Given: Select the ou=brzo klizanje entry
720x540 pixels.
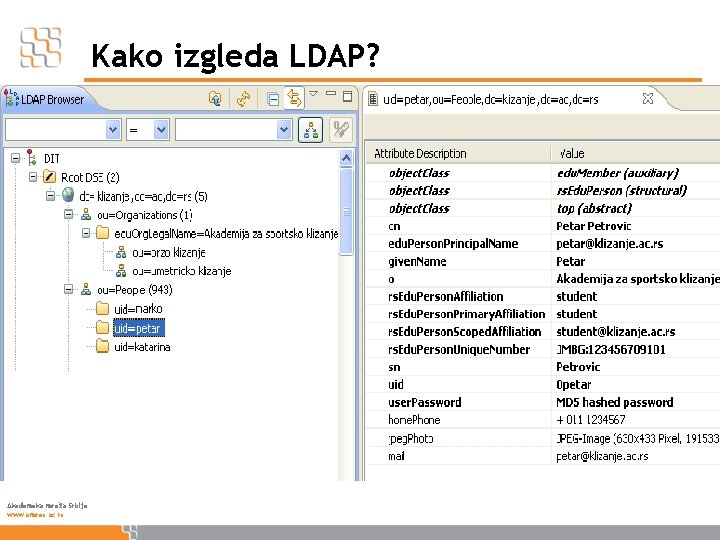Looking at the screenshot, I should point(169,253).
